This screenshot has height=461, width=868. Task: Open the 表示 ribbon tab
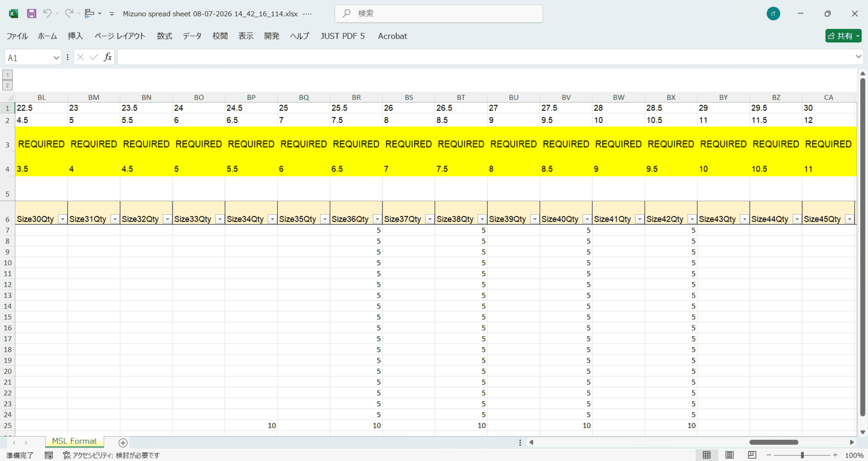pos(246,36)
